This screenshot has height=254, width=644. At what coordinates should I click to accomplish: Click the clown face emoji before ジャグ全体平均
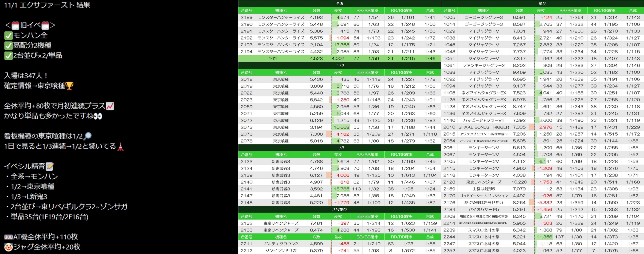(x=8, y=247)
